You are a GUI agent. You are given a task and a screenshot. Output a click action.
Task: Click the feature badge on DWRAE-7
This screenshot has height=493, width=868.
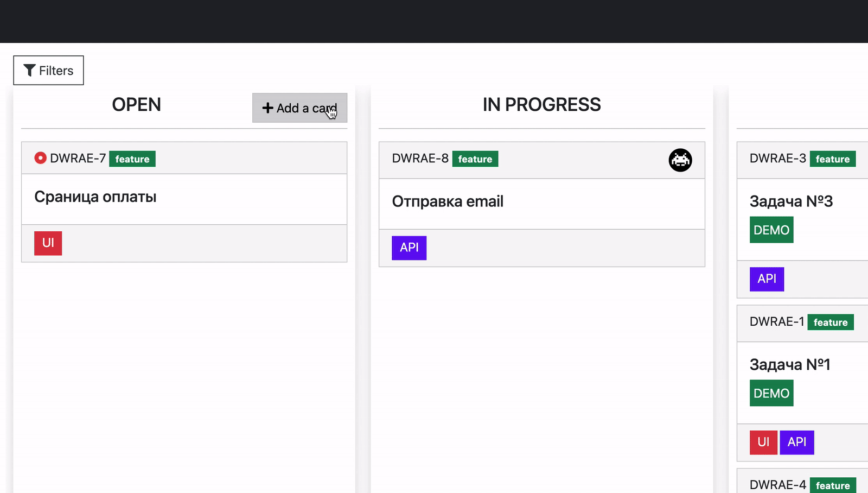pos(132,159)
